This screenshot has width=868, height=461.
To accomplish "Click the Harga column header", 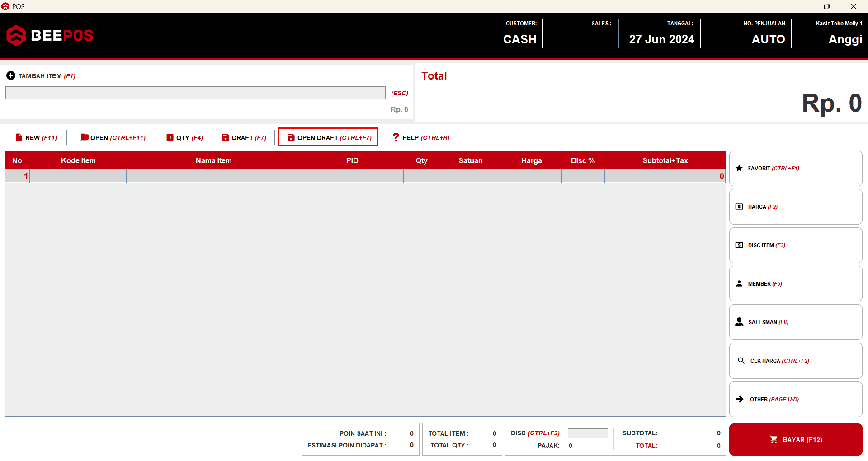I will [x=532, y=160].
